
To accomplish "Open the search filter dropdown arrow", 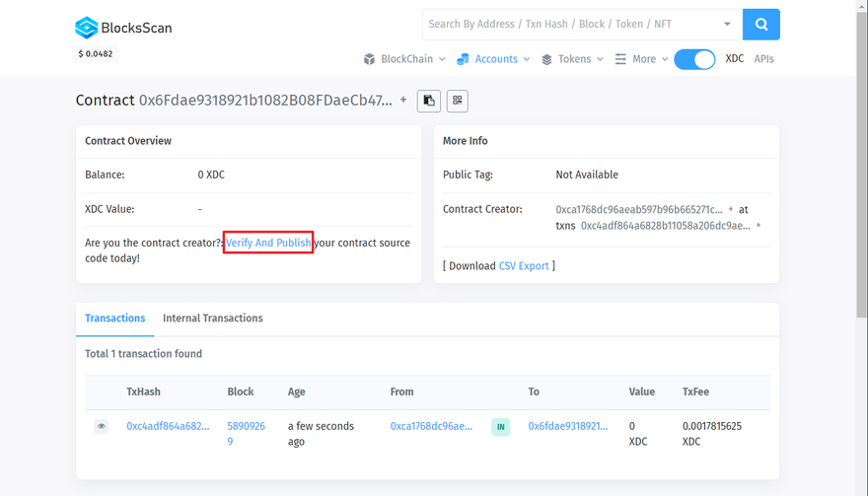I will pyautogui.click(x=727, y=25).
